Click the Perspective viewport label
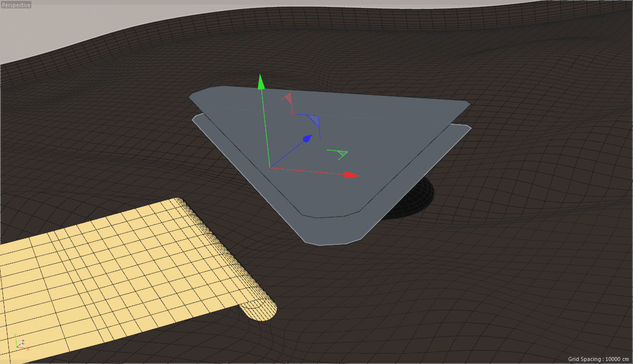The height and width of the screenshot is (364, 633). tap(16, 5)
